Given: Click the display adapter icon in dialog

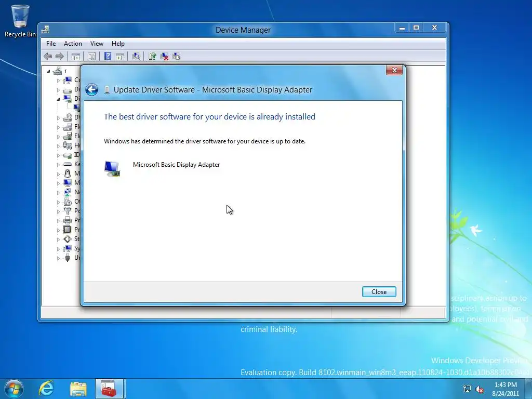Looking at the screenshot, I should (x=112, y=169).
